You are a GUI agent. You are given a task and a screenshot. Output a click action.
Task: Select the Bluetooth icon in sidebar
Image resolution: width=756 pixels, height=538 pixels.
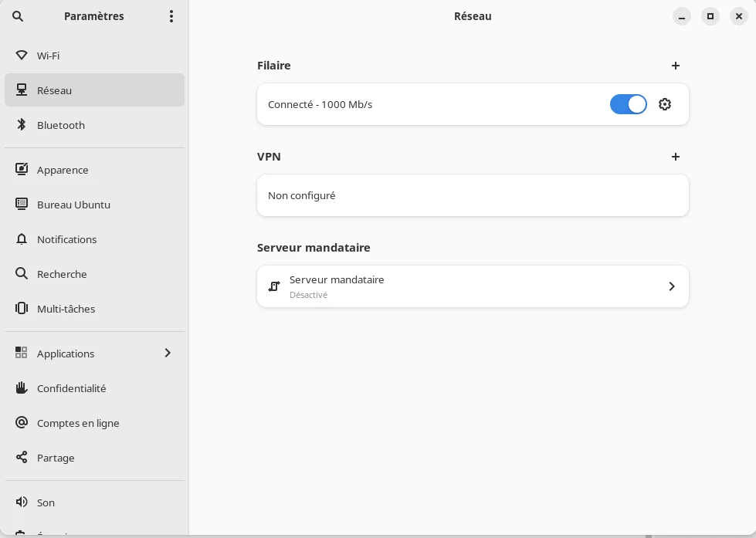pos(22,125)
